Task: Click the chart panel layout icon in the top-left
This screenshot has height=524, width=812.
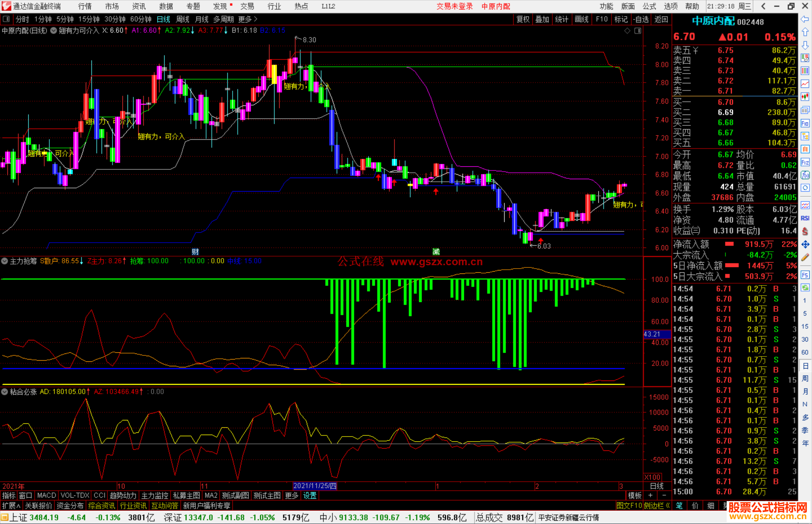Action: click(x=6, y=19)
